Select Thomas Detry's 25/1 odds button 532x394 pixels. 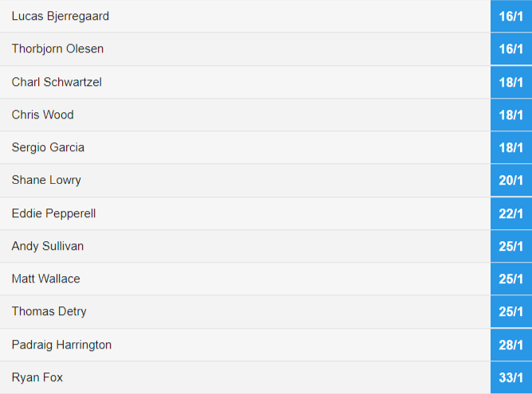click(x=511, y=311)
